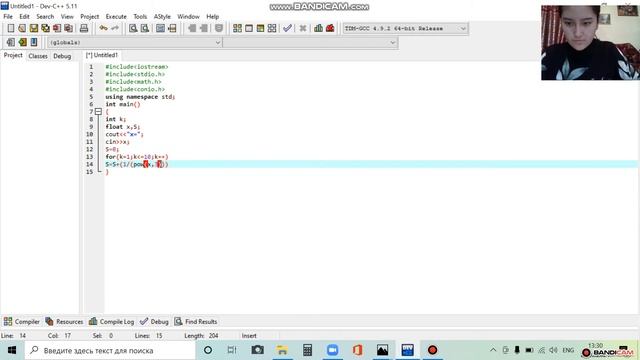Click the for loop line 13
This screenshot has height=360, width=640.
[x=137, y=157]
